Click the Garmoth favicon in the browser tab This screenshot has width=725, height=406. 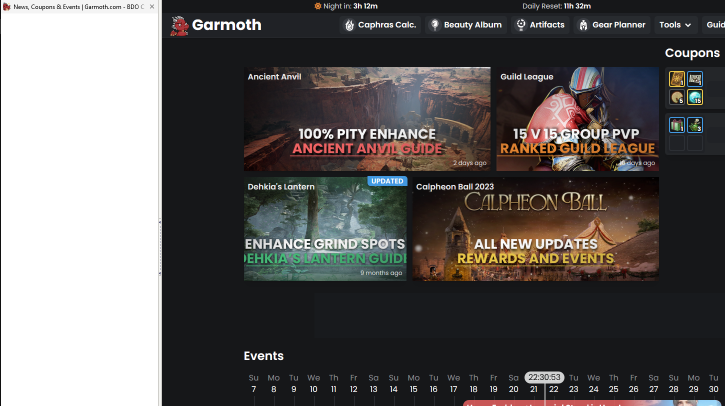click(6, 6)
